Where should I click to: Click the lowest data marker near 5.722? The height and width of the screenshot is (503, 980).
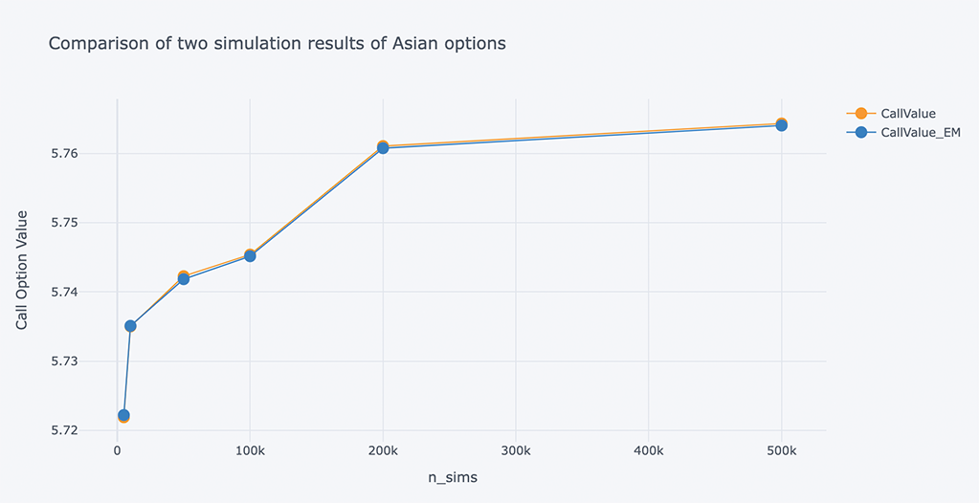point(123,415)
